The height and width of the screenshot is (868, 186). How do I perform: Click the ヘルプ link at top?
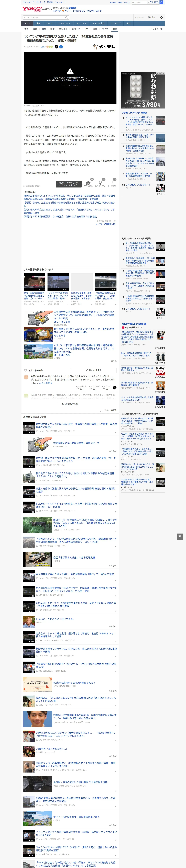coord(127,2)
